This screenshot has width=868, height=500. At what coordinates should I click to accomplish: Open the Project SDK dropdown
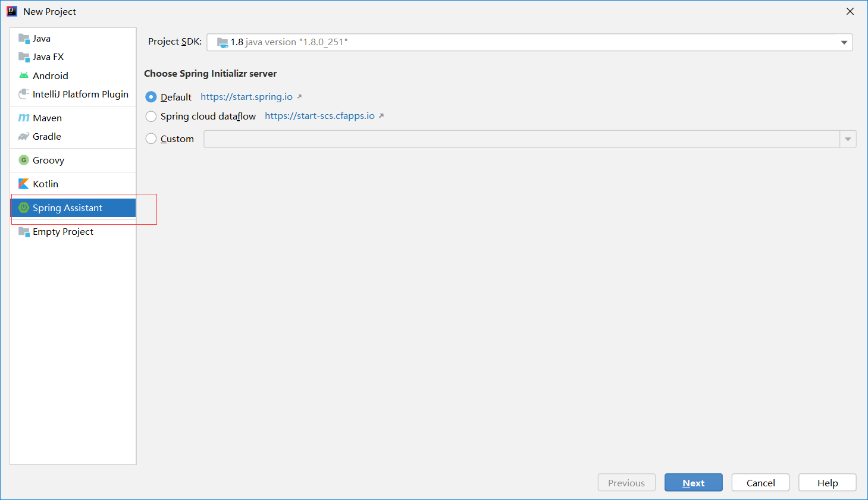point(844,42)
